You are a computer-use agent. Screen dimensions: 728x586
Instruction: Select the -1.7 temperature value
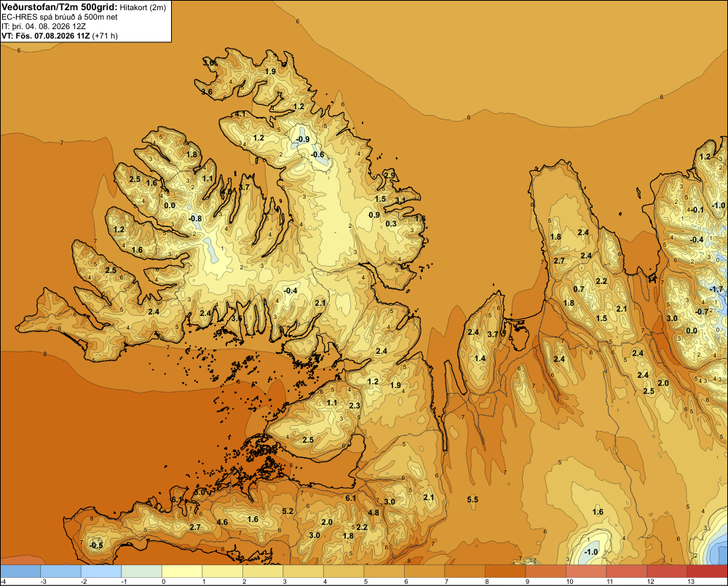click(717, 289)
